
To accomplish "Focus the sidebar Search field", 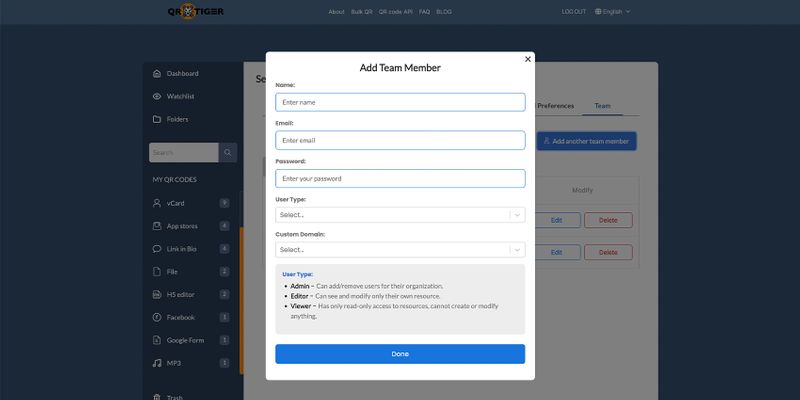I will tap(184, 153).
